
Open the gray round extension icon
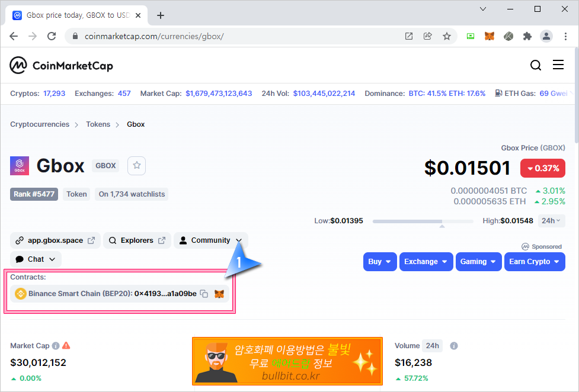point(508,36)
